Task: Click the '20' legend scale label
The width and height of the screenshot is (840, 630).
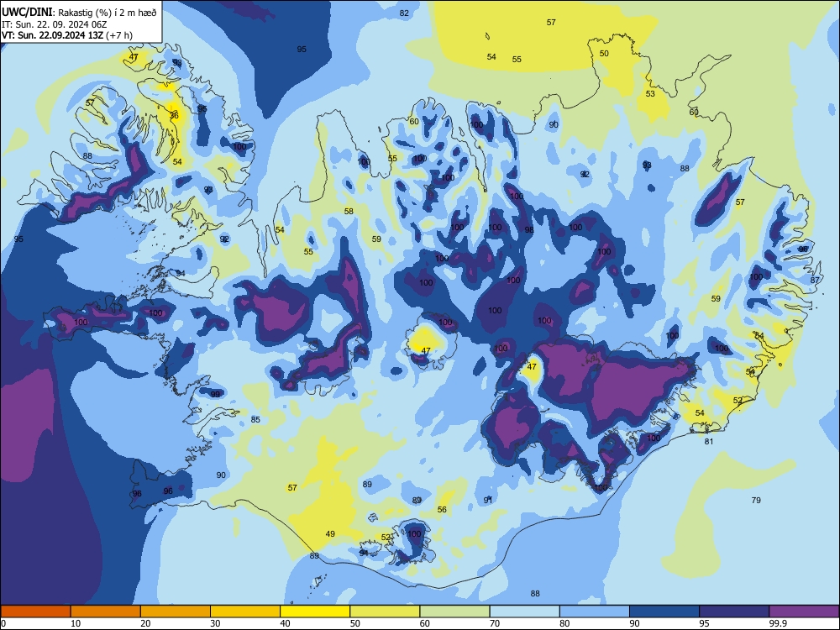Action: (145, 623)
